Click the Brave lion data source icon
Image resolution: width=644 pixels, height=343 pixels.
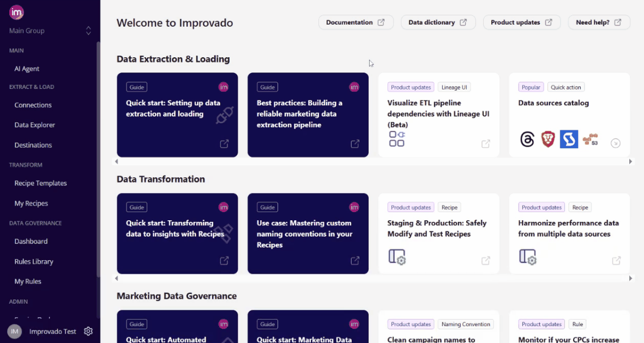pos(548,139)
